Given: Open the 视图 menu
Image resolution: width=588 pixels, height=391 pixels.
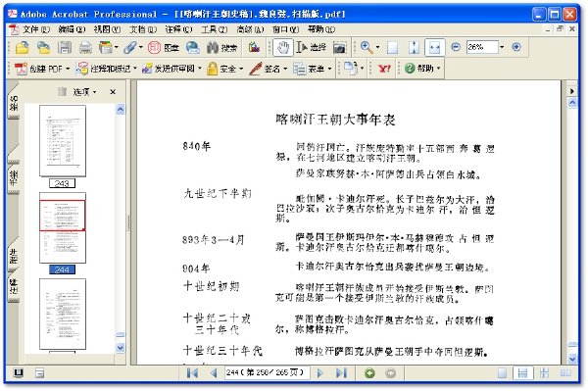Looking at the screenshot, I should click(x=107, y=29).
